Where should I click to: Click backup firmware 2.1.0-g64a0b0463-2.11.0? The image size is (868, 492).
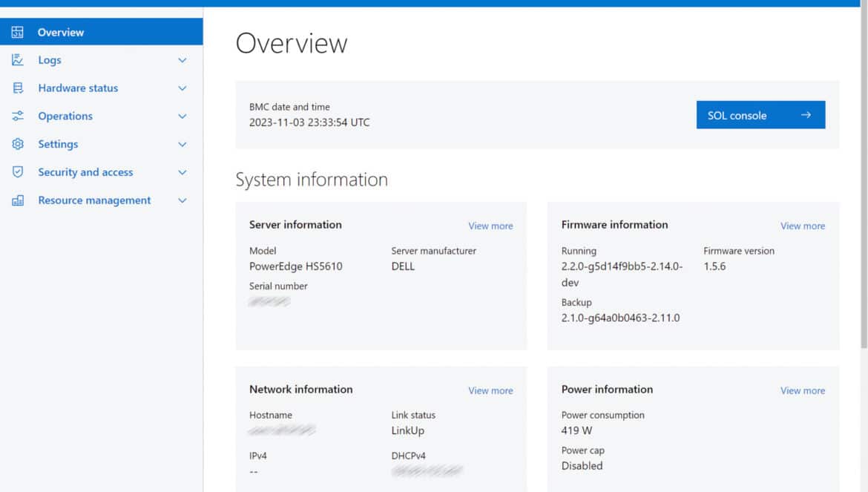tap(620, 318)
